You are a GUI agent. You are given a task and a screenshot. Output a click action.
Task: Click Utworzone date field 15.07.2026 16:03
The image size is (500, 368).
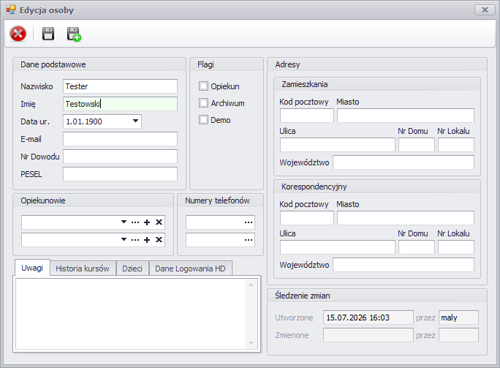coord(368,317)
